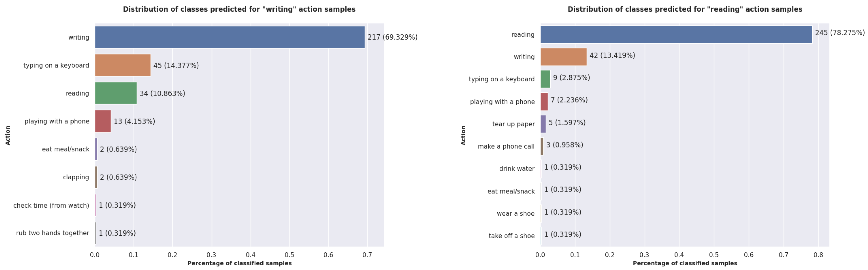Click the red "playing with a phone" bar, left chart
Image resolution: width=868 pixels, height=270 pixels.
tap(103, 121)
